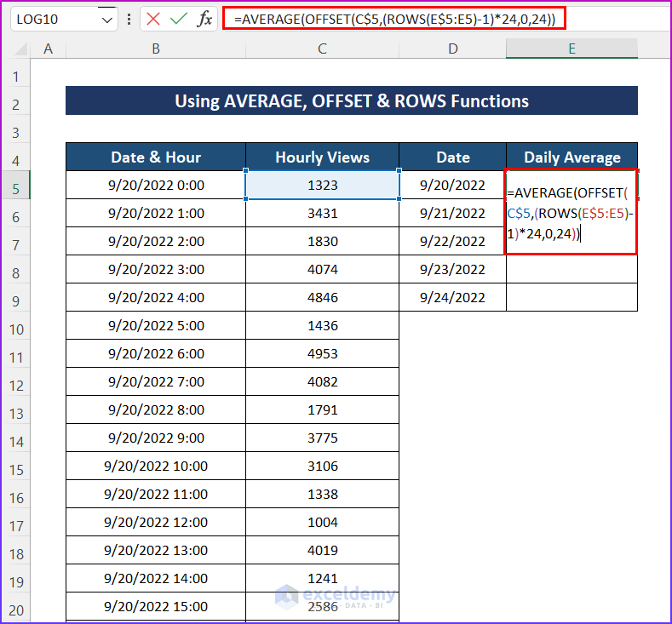
Task: Click the empty Daily Average cell beside 9/23/2022
Action: [571, 269]
